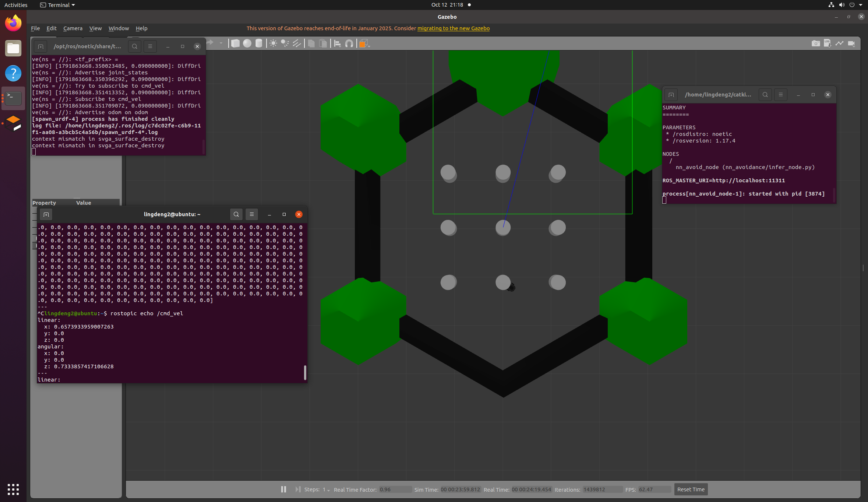Open hamburger menu in /home/lingdeng2/catki terminal
This screenshot has height=502, width=868.
pyautogui.click(x=781, y=95)
